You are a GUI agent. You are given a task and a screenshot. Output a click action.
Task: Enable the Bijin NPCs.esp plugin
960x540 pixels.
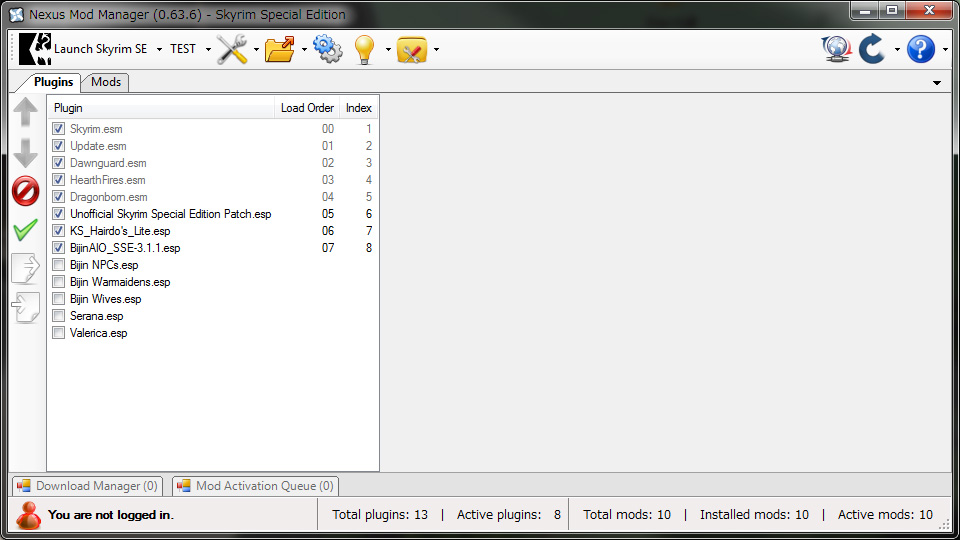tap(58, 265)
